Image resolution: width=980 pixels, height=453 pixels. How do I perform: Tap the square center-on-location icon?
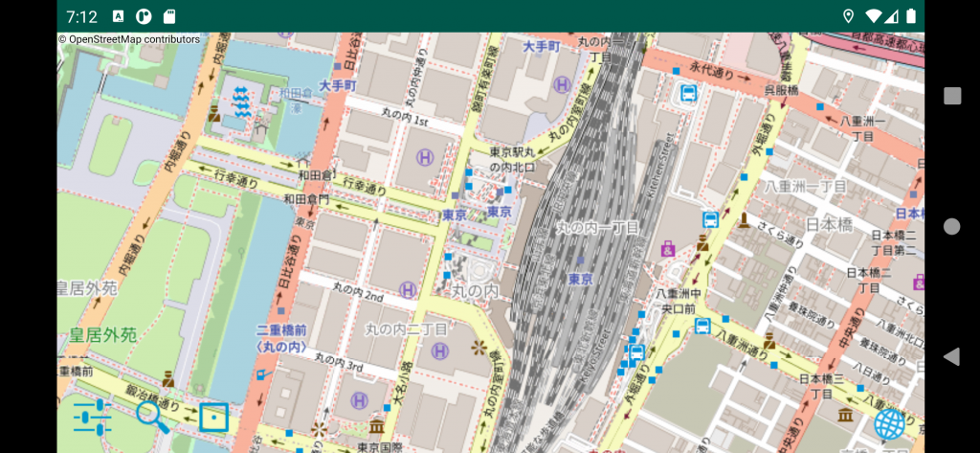tap(213, 418)
